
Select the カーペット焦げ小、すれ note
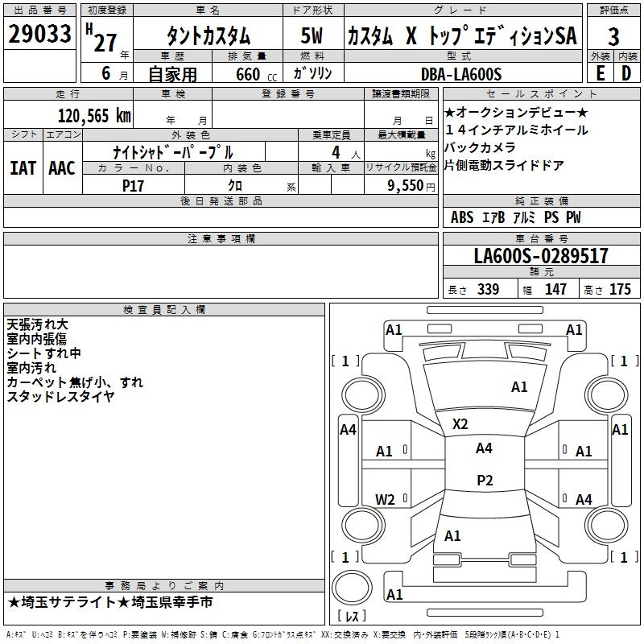[x=75, y=382]
